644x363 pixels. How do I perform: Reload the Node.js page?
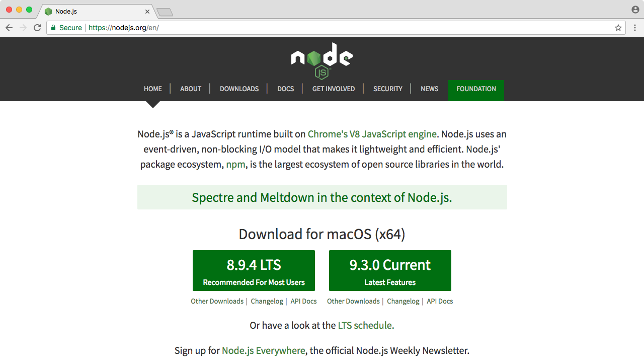click(x=37, y=28)
